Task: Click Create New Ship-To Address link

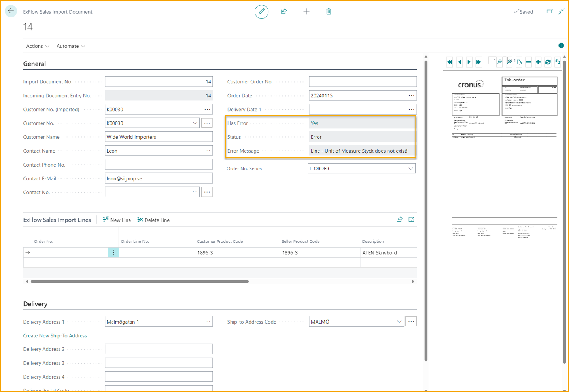Action: 55,336
